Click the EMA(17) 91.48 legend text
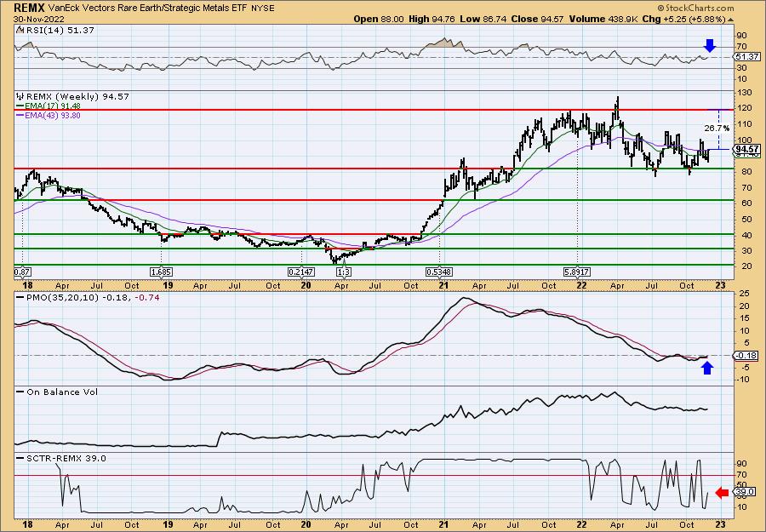Viewport: 766px width, 532px height. [53, 106]
